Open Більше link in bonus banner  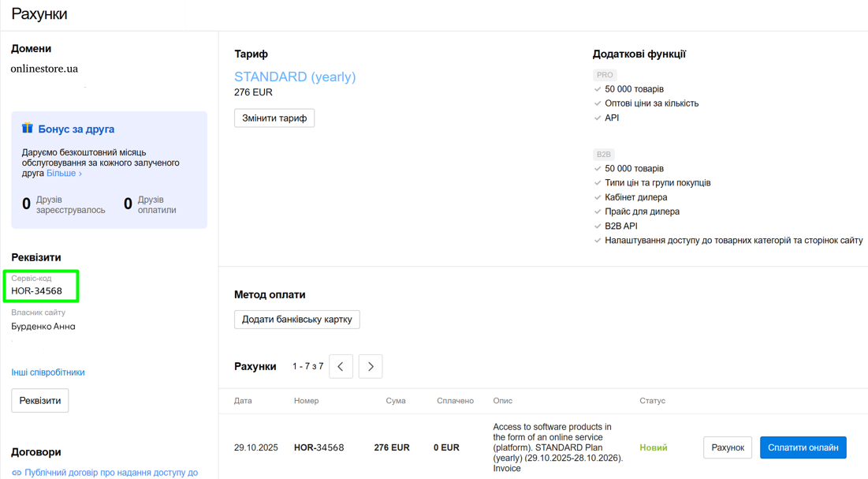coord(63,174)
